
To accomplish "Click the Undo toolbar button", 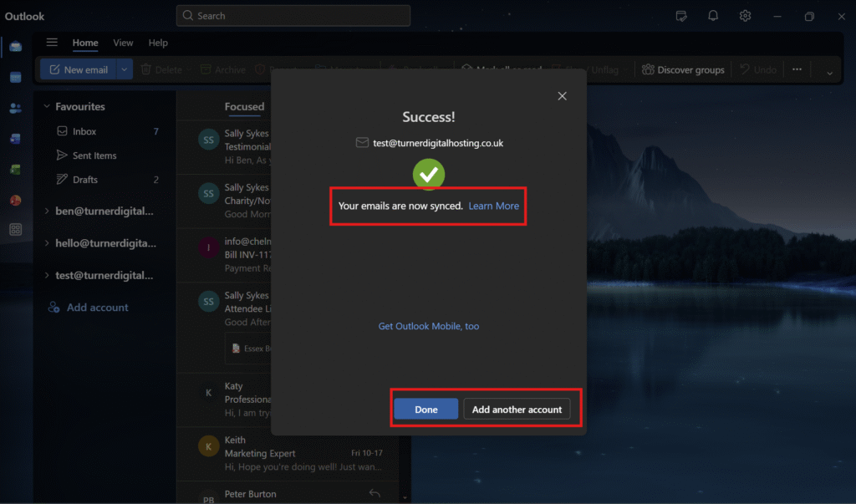I will 758,70.
